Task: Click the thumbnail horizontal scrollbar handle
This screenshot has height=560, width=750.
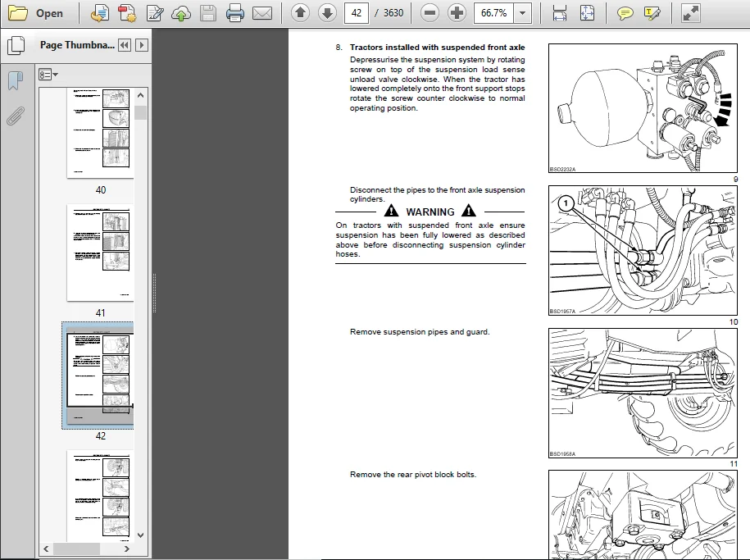Action: tap(76, 549)
